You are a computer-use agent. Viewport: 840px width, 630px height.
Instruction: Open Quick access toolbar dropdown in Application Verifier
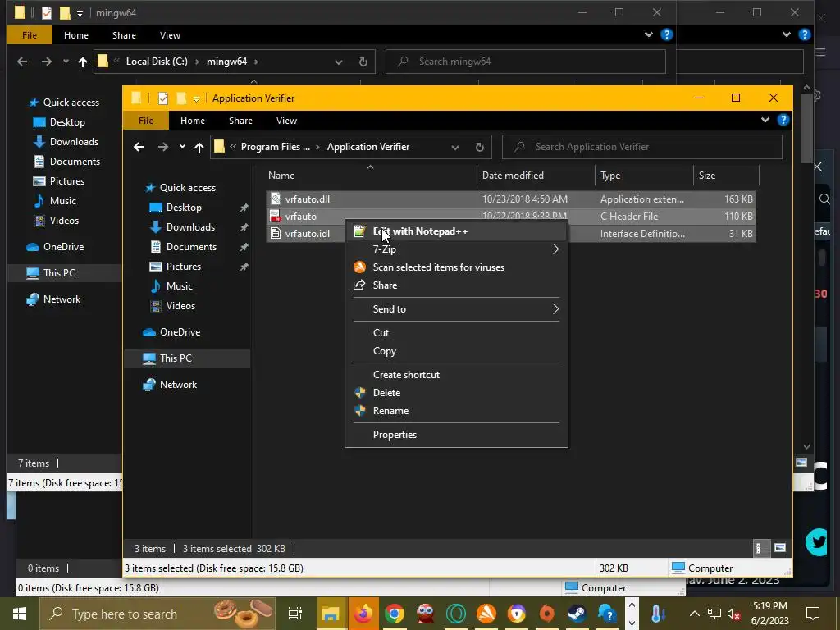[x=196, y=99]
